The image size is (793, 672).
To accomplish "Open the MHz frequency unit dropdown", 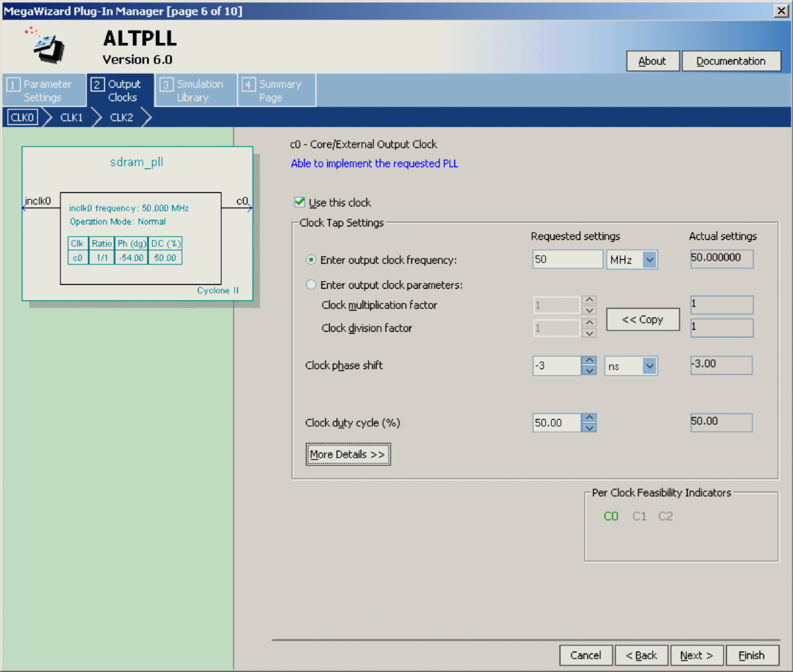I will point(649,260).
